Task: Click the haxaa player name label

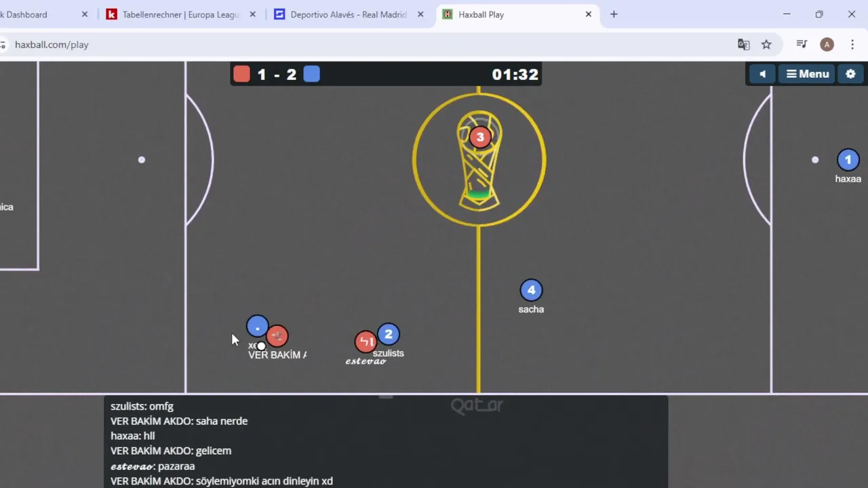Action: click(848, 179)
